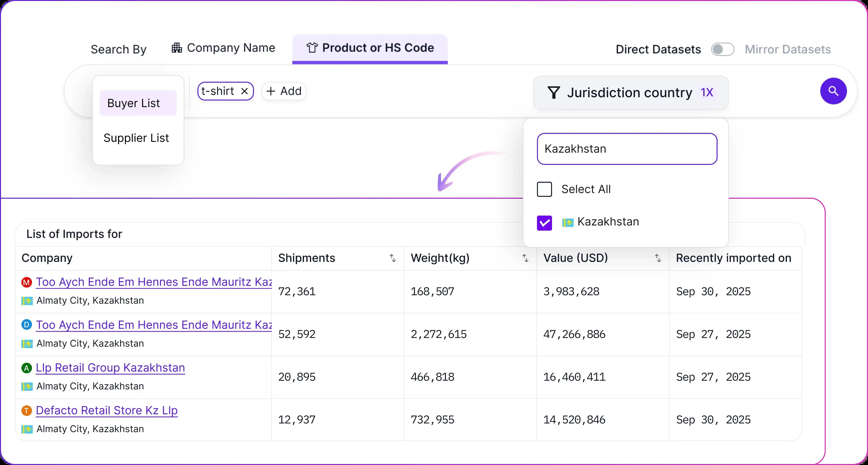This screenshot has height=465, width=868.
Task: Click the red M company badge
Action: tap(27, 282)
